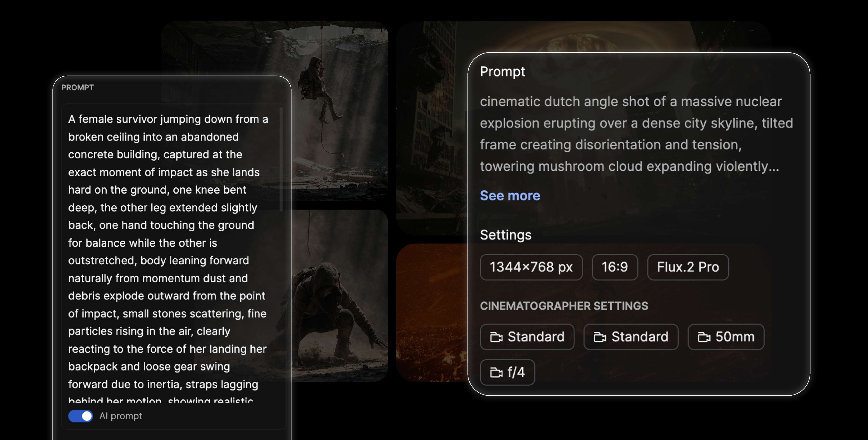Select the f/4 aperture setting
Image resolution: width=868 pixels, height=440 pixels.
point(507,372)
